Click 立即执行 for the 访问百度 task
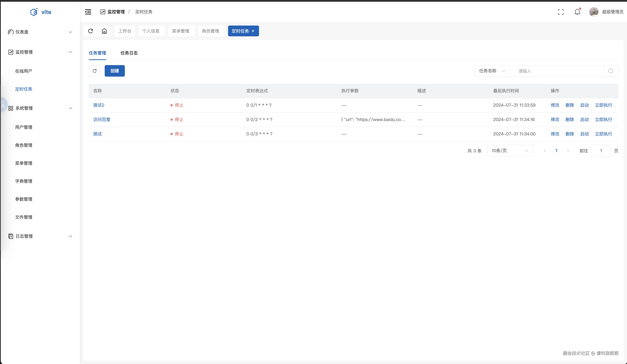627x364 pixels. pos(603,120)
